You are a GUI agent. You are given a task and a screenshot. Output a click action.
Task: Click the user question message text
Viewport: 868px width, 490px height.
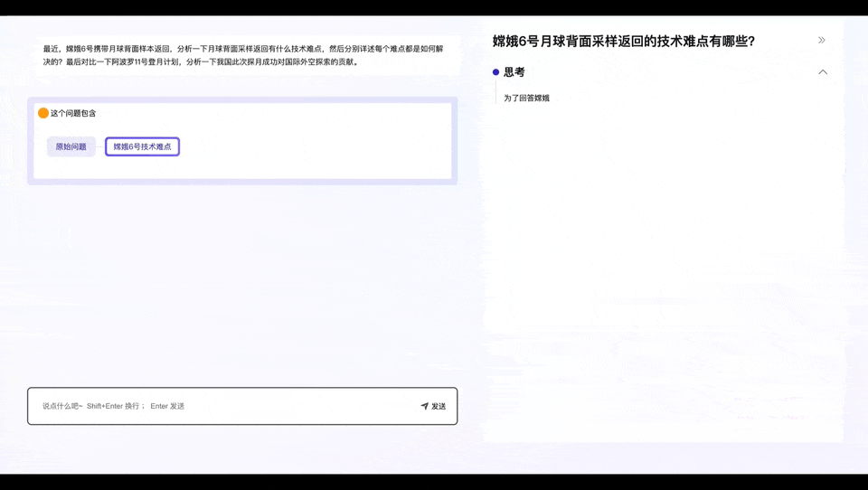point(243,55)
